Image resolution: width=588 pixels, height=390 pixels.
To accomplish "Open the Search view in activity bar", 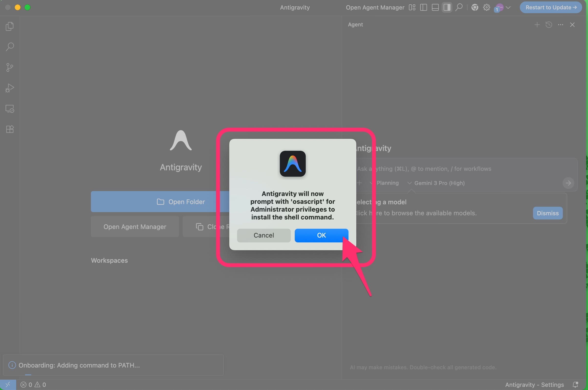I will pos(10,47).
